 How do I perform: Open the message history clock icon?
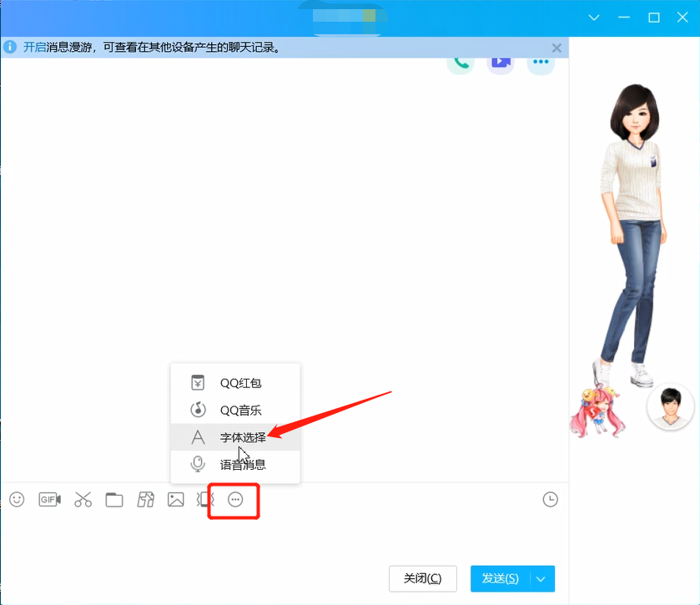pos(550,499)
